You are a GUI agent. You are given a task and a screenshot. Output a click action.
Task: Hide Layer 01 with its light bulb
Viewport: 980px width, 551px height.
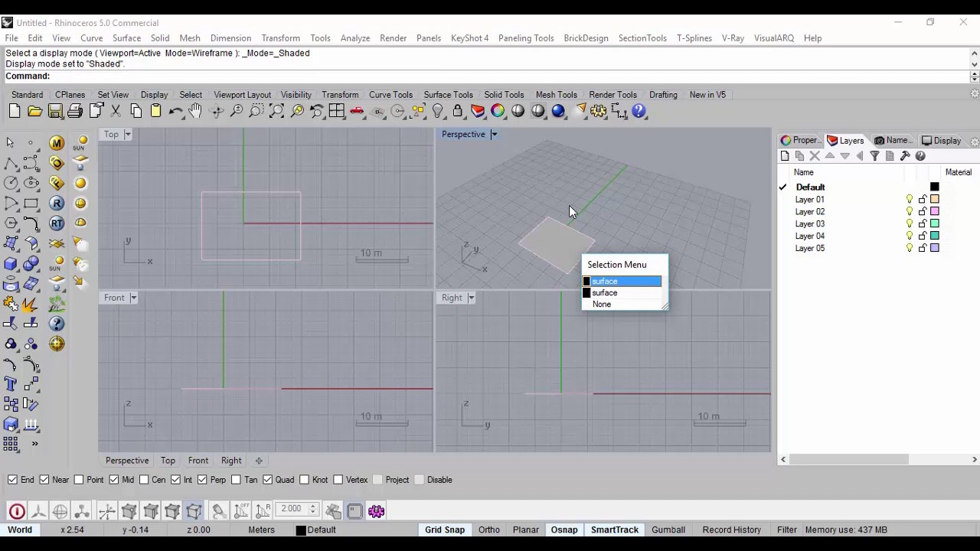point(910,200)
